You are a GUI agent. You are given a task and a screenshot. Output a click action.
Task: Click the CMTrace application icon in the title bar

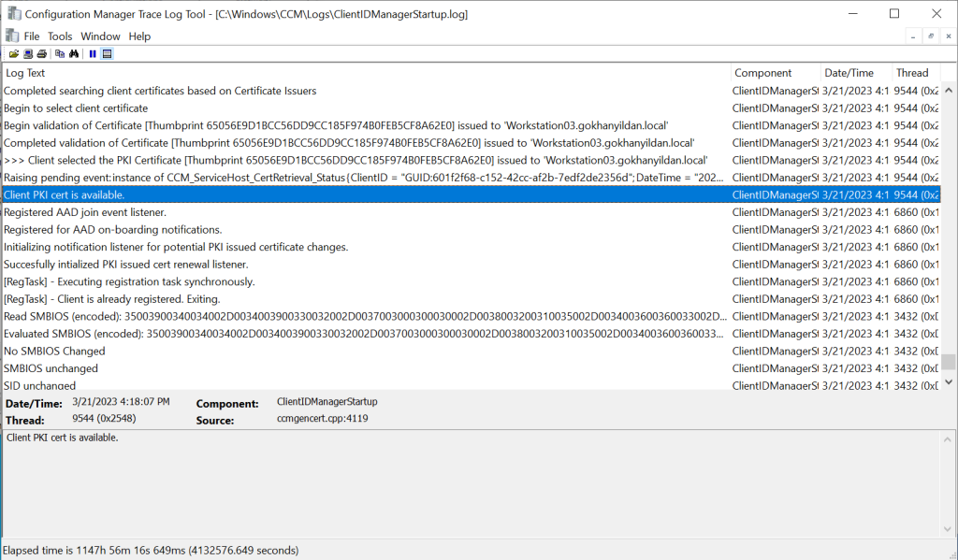pyautogui.click(x=14, y=13)
